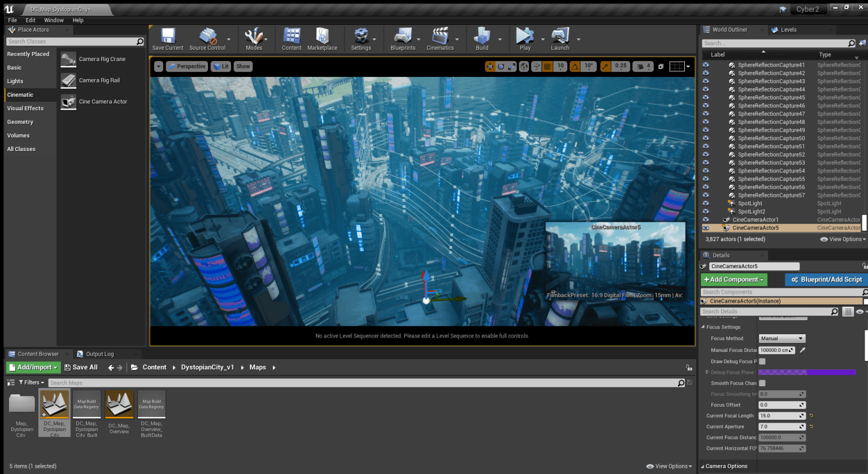Viewport: 868px width, 474px height.
Task: Click the Add Component button
Action: tap(734, 279)
